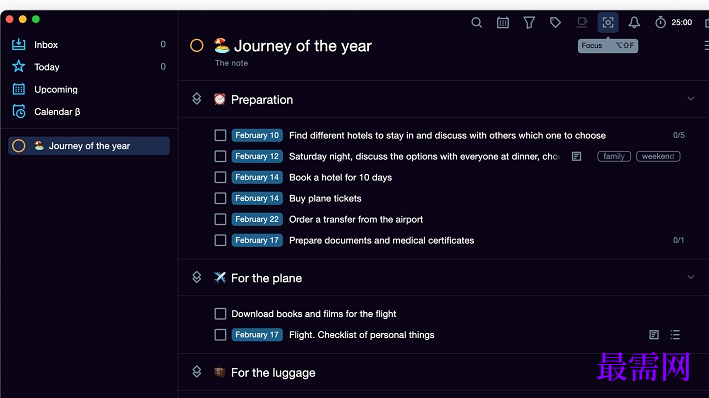Open the search magnifier icon
The height and width of the screenshot is (398, 709).
coord(476,22)
